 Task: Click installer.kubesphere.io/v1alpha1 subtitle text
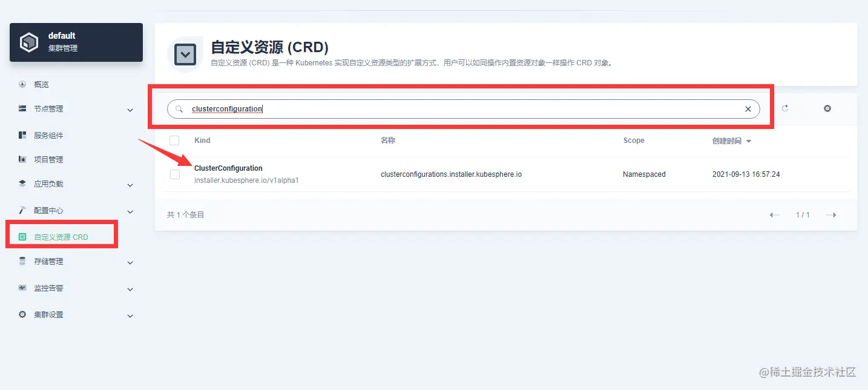point(246,180)
